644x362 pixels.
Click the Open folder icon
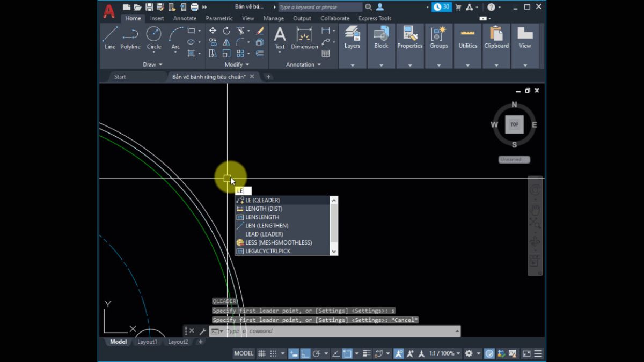(x=138, y=7)
